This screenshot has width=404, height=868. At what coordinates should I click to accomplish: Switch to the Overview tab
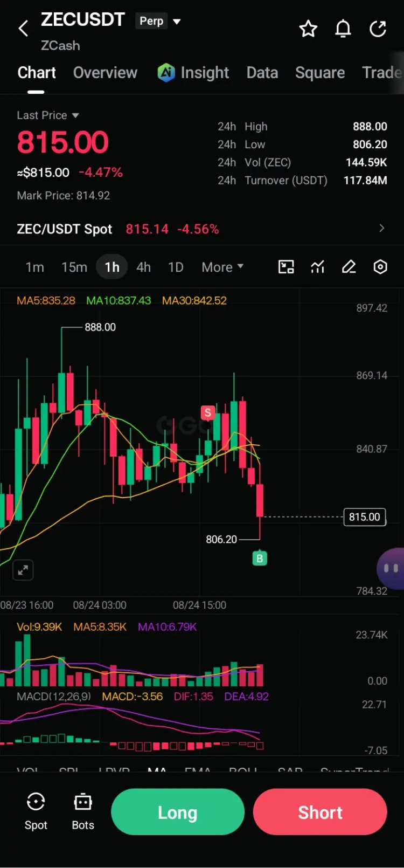pos(105,73)
